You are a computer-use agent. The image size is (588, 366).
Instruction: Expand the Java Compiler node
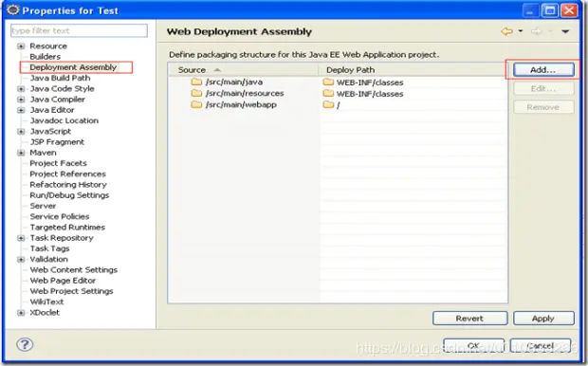[21, 100]
